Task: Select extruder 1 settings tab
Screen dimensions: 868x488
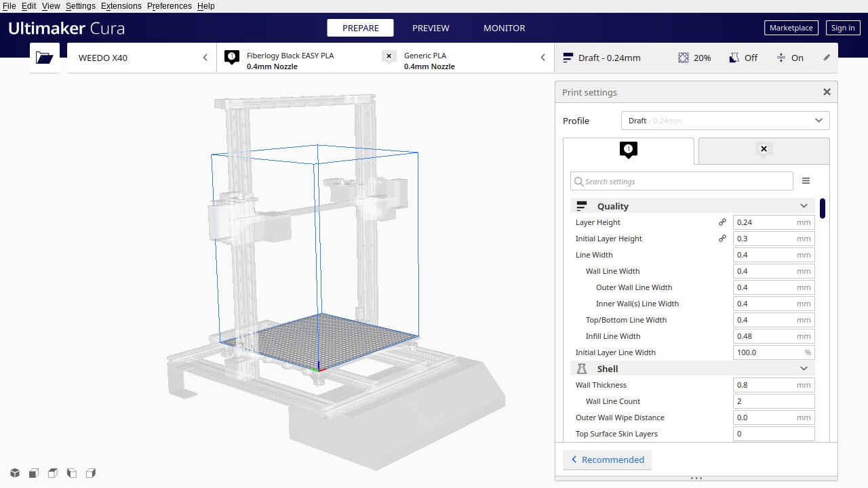Action: pos(629,150)
